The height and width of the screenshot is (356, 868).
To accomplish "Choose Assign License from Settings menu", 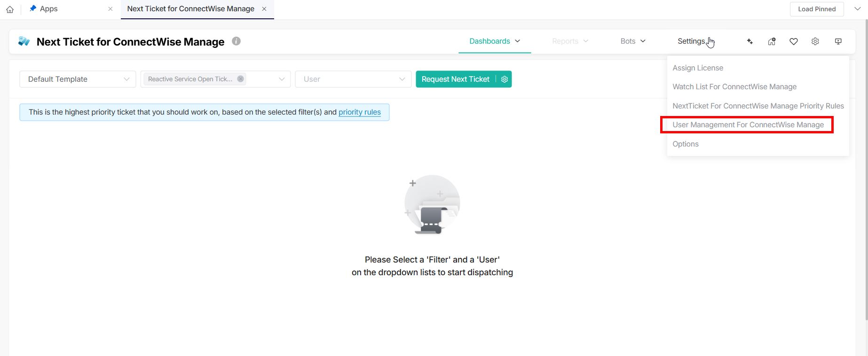I will (698, 68).
